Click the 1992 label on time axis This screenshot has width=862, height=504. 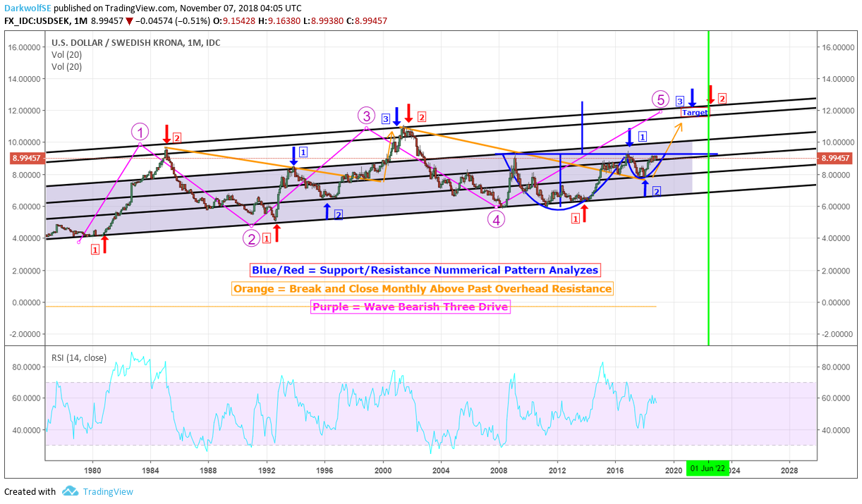coord(266,469)
